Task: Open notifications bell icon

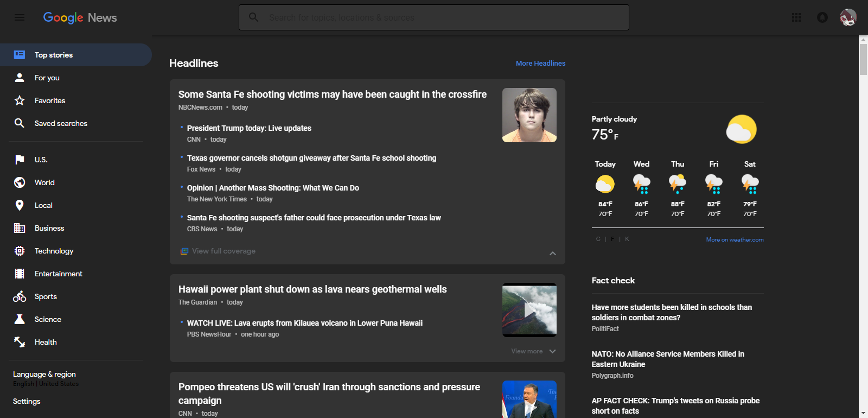Action: pyautogui.click(x=822, y=17)
